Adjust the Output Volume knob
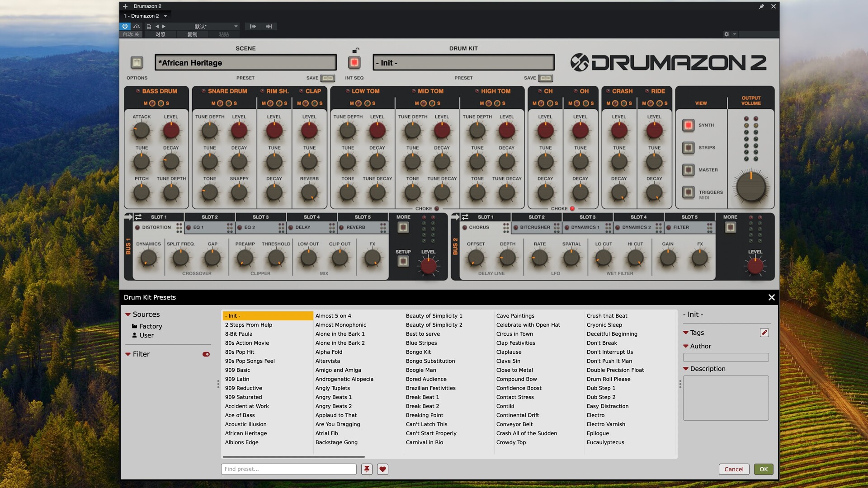The width and height of the screenshot is (868, 488). (x=751, y=187)
